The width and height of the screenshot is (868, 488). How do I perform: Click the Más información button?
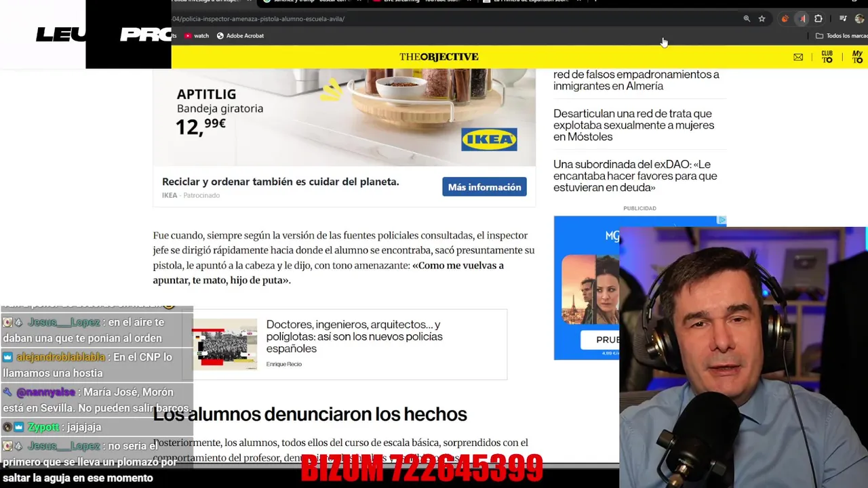(x=484, y=187)
